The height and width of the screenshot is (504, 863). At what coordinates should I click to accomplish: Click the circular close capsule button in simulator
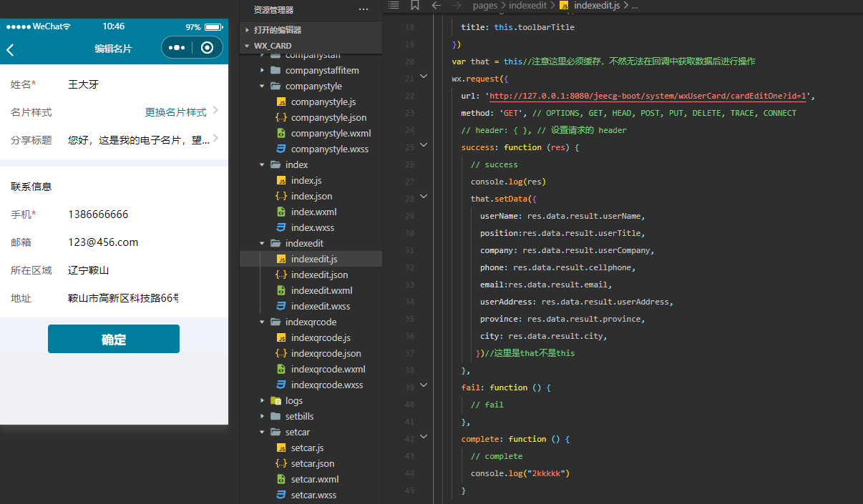208,48
